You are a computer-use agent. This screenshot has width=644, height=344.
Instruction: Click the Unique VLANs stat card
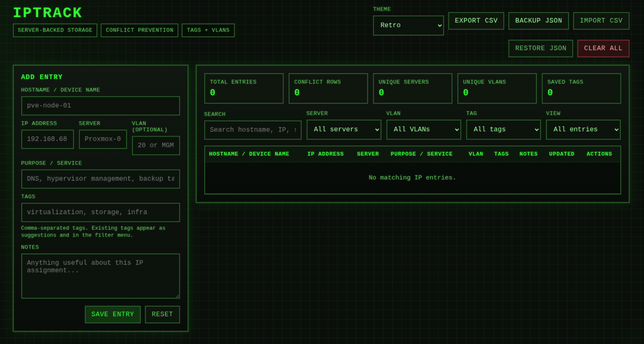pos(497,89)
